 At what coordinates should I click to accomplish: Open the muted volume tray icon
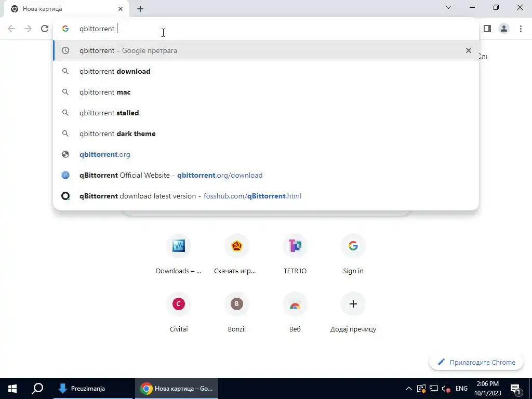pyautogui.click(x=446, y=389)
